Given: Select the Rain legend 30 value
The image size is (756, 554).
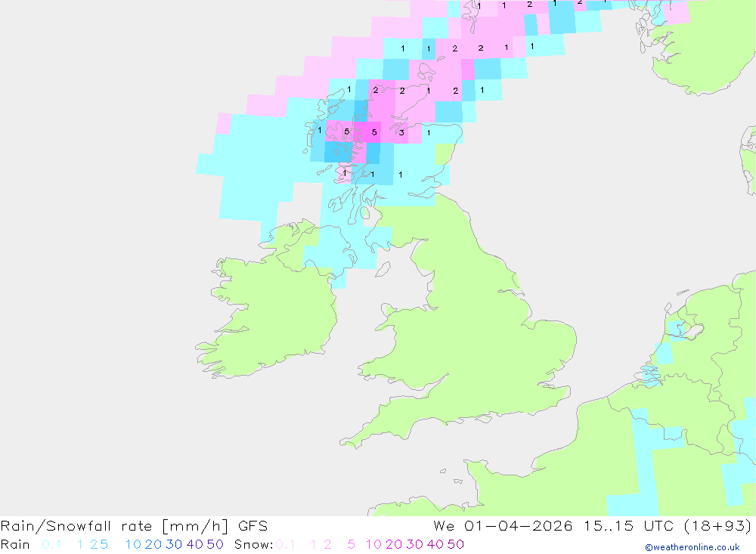Looking at the screenshot, I should tap(174, 544).
